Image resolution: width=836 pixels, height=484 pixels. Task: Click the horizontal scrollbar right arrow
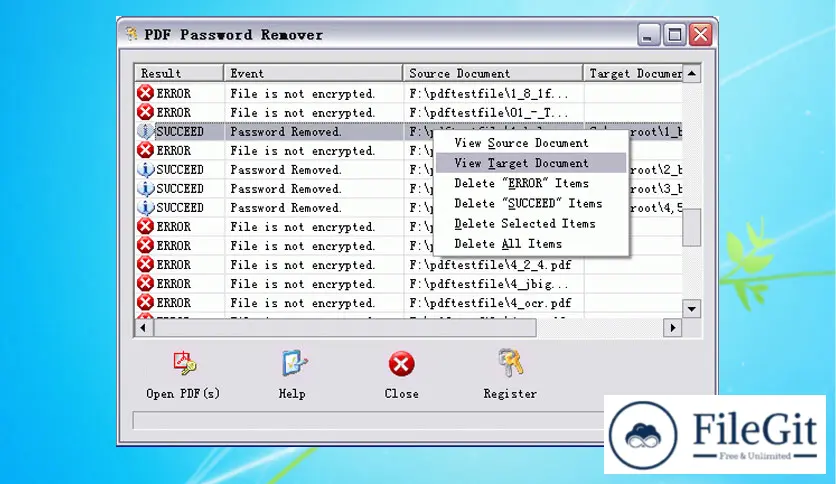tap(672, 328)
